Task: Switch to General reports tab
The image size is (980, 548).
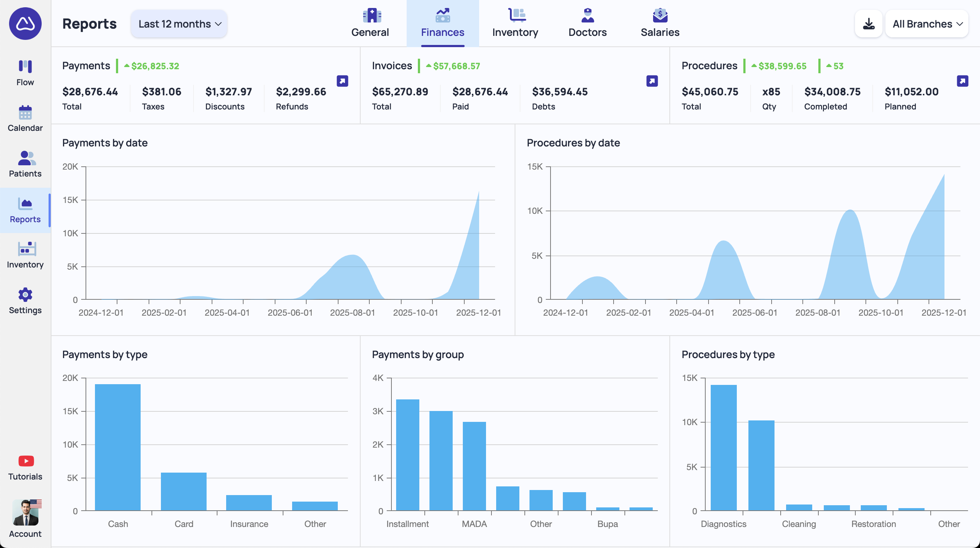Action: (370, 23)
